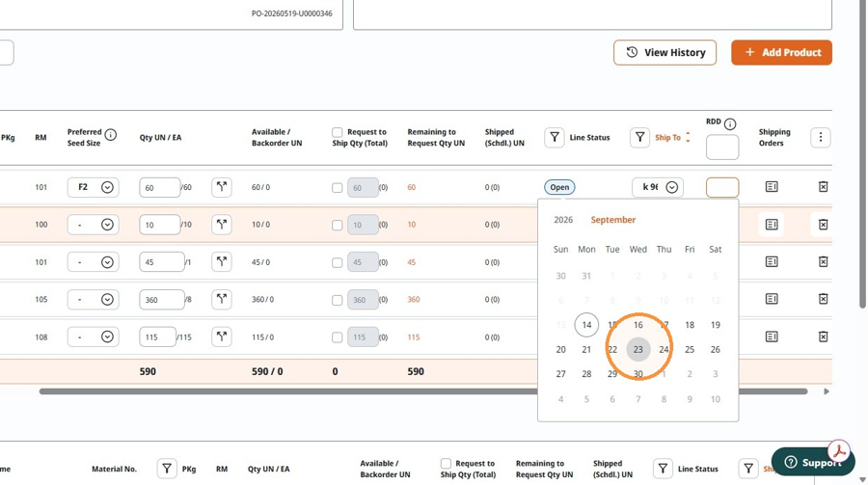Click the Add Product button
The image size is (868, 485).
point(781,53)
